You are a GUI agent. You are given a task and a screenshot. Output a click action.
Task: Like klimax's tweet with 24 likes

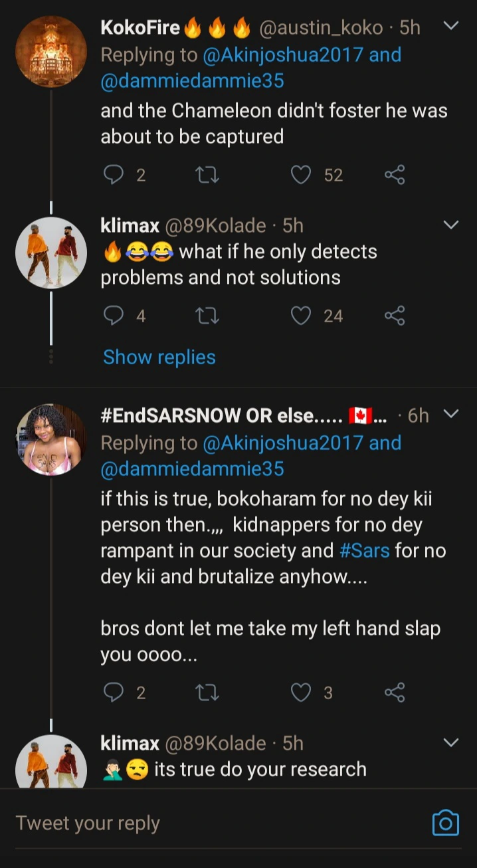302,315
